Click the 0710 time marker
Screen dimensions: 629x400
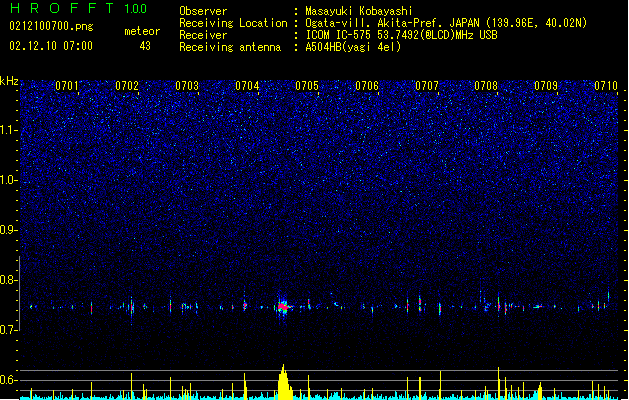click(x=606, y=86)
